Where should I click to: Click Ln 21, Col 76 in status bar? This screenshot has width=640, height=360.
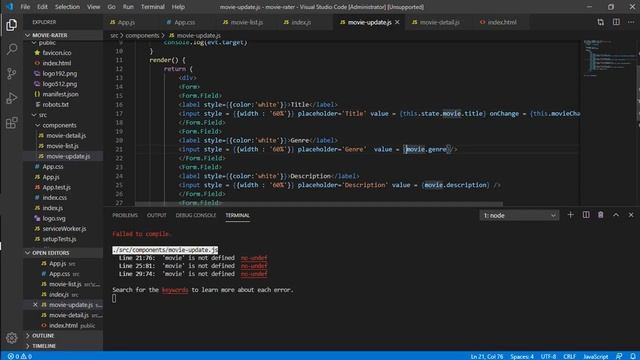(x=487, y=356)
